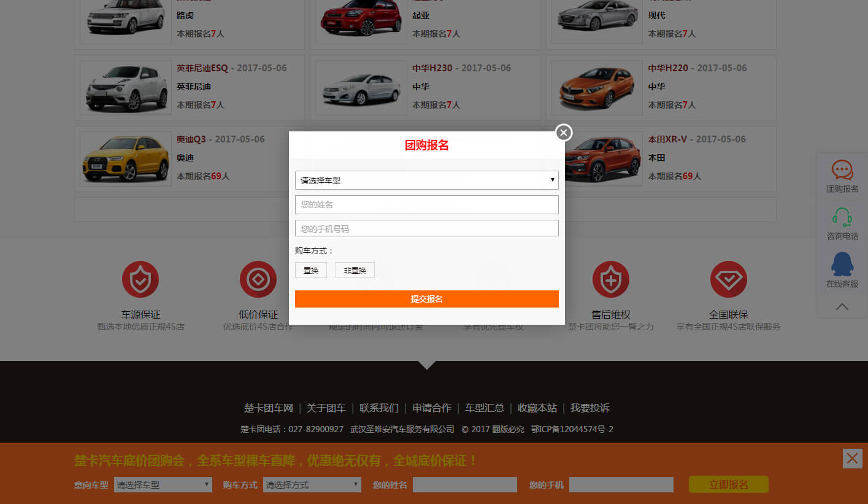Select the 非置换 purchase option
The height and width of the screenshot is (504, 868).
(355, 270)
